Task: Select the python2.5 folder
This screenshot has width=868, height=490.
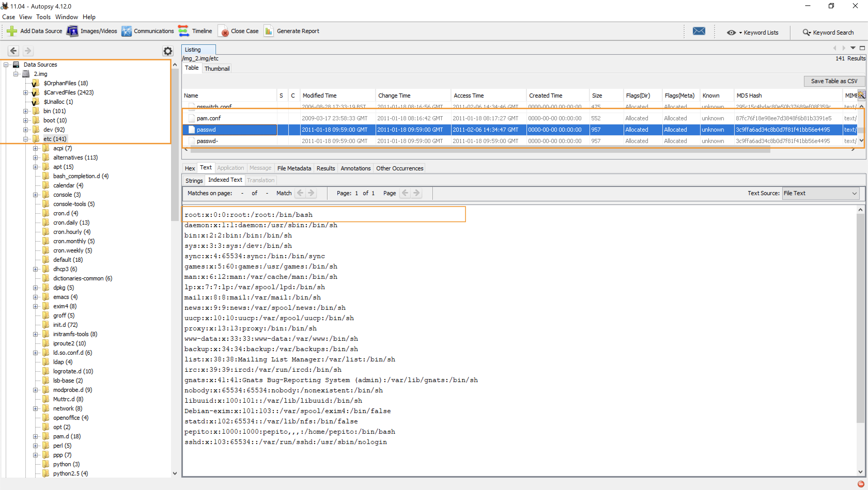Action: [71, 473]
